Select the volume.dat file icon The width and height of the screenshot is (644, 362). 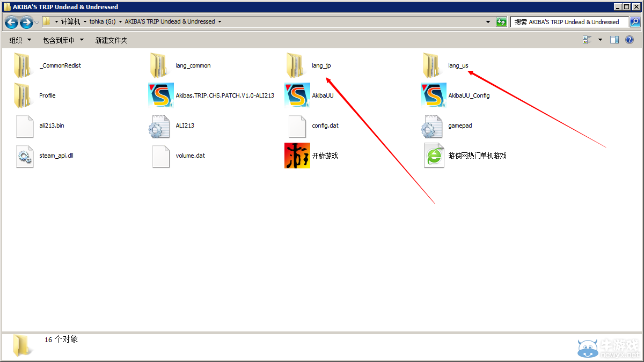coord(161,156)
